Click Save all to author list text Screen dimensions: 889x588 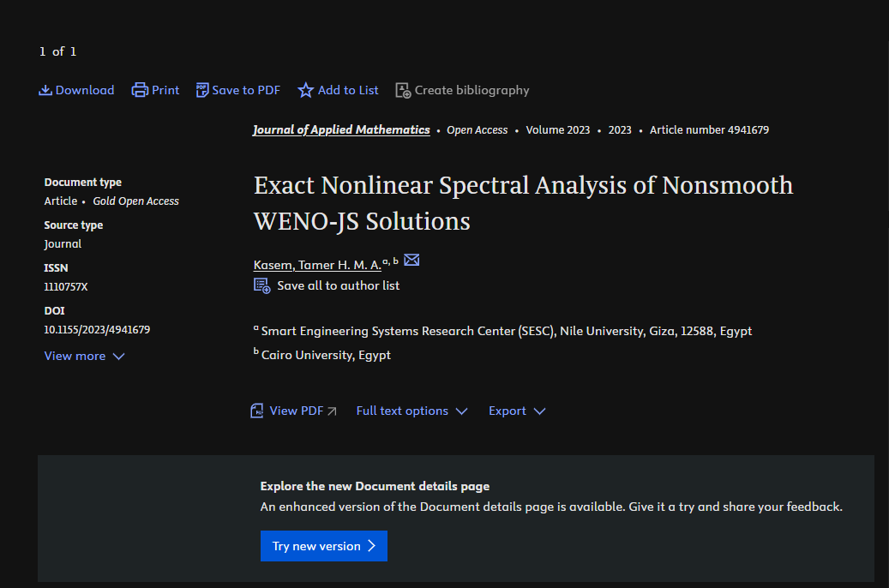coord(339,285)
